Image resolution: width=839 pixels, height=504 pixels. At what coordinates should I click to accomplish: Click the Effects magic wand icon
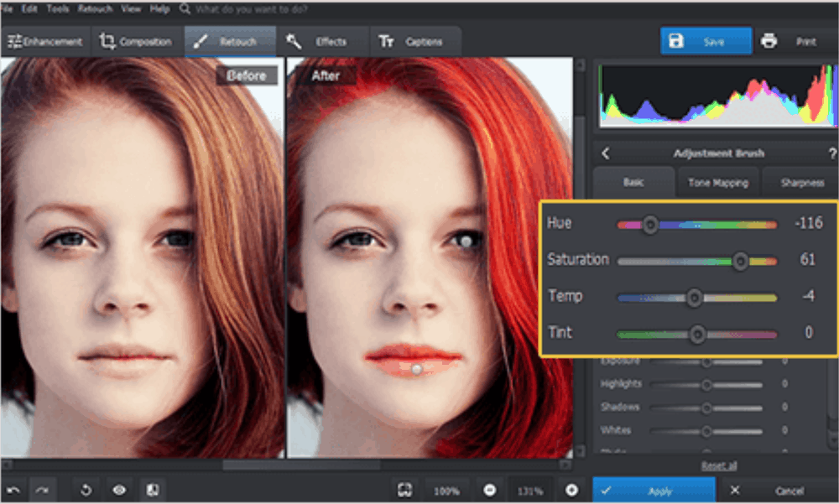pyautogui.click(x=293, y=41)
